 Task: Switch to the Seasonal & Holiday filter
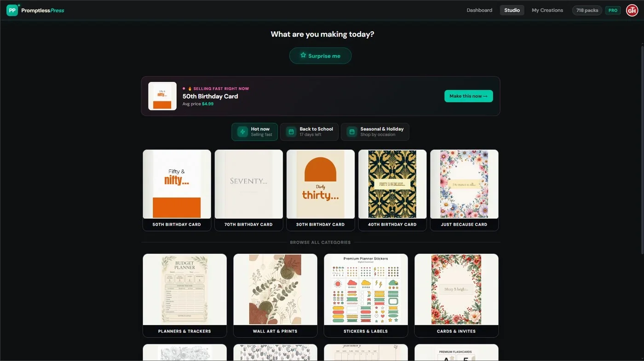[x=375, y=132]
